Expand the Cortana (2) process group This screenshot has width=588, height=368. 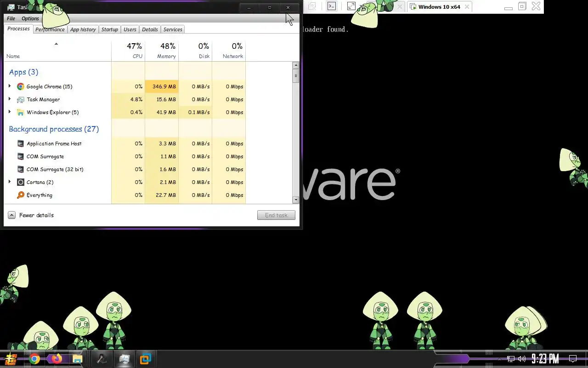click(x=9, y=182)
